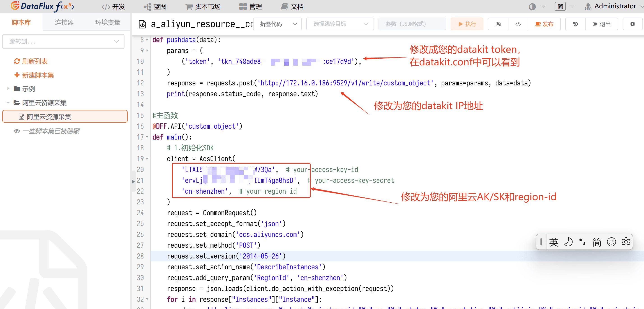The width and height of the screenshot is (644, 309).
Task: Open the emoji smiley icon in IME bar
Action: pyautogui.click(x=611, y=242)
